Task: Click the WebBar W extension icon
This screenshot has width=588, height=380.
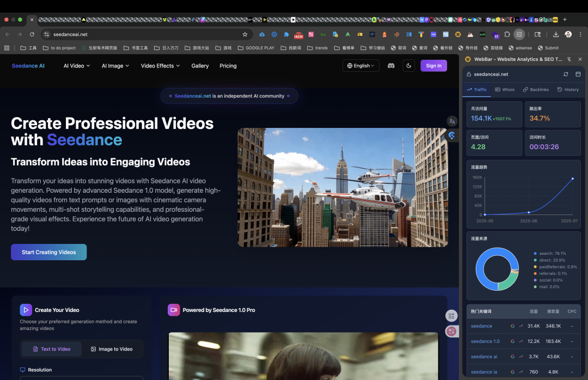Action: (x=457, y=34)
